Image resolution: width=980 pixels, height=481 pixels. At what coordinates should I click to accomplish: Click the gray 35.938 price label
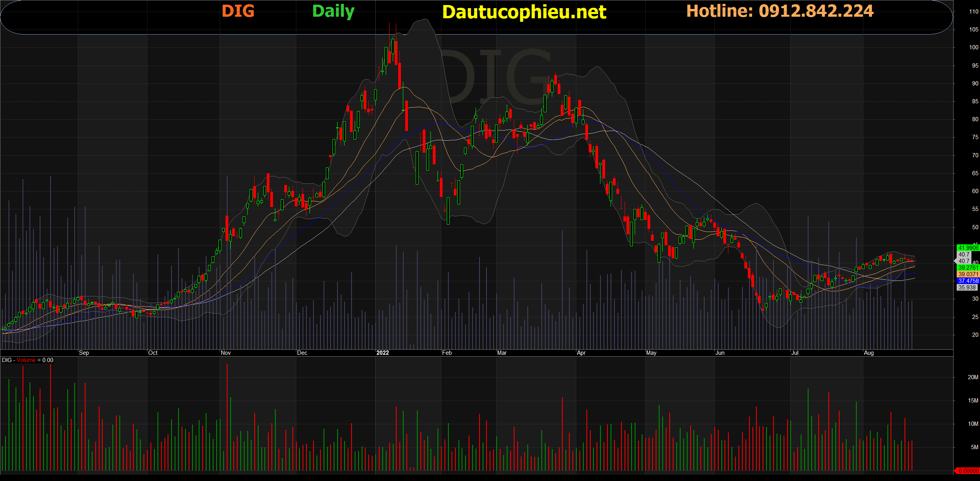967,288
